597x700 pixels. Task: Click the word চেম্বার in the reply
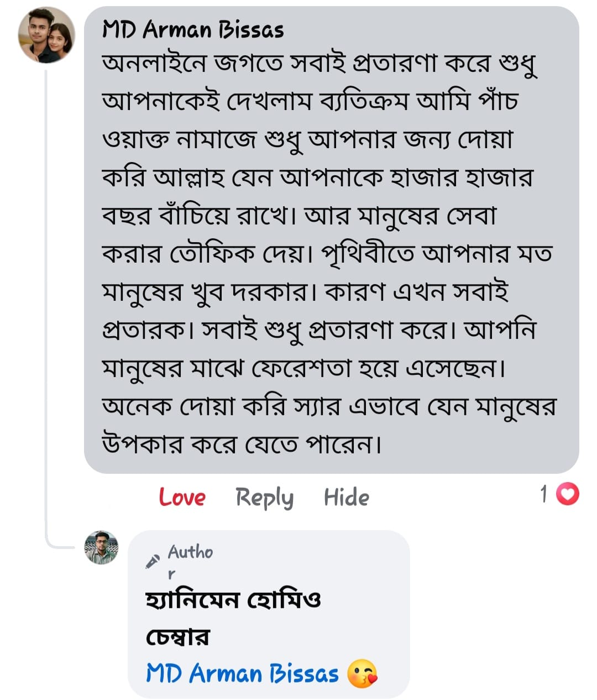tap(177, 637)
